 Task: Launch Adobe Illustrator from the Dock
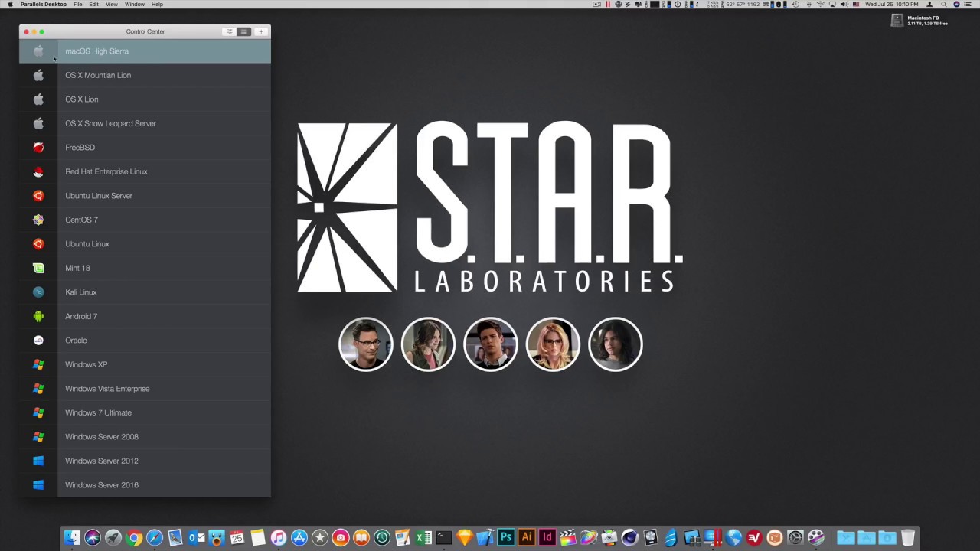527,538
